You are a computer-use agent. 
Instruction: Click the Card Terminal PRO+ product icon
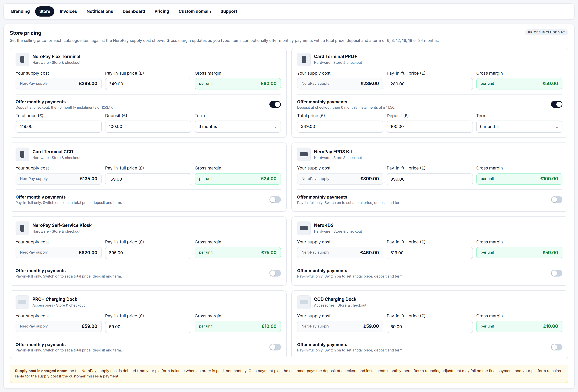click(x=304, y=59)
